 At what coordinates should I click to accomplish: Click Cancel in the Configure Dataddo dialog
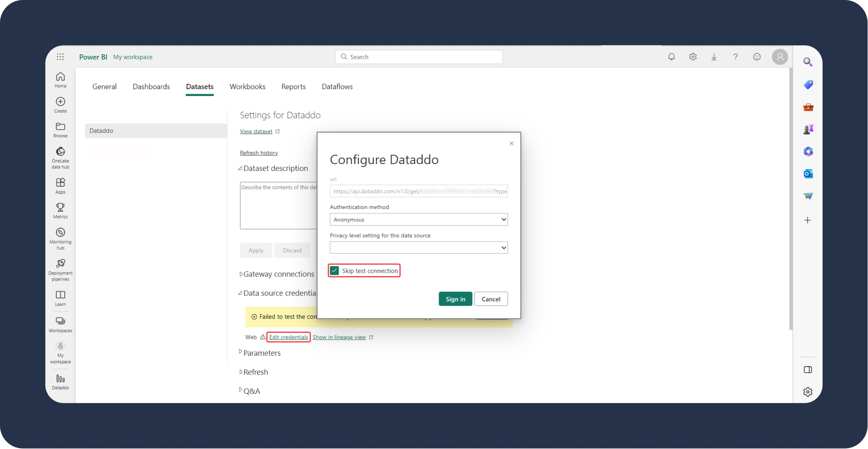click(x=491, y=299)
